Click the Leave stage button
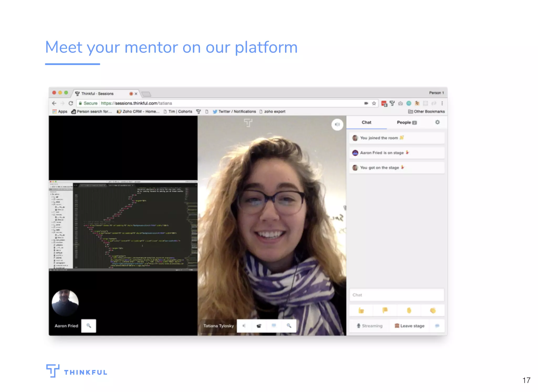The height and width of the screenshot is (392, 538). click(410, 326)
